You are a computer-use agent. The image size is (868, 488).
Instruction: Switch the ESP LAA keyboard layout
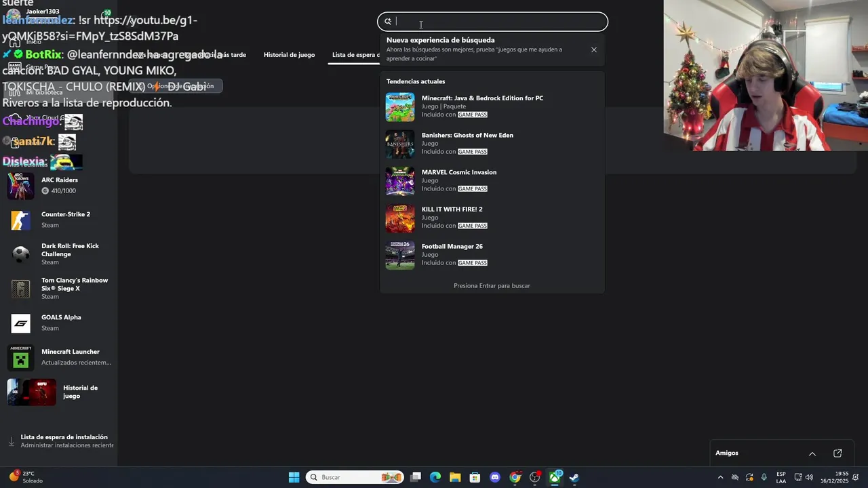pos(781,477)
